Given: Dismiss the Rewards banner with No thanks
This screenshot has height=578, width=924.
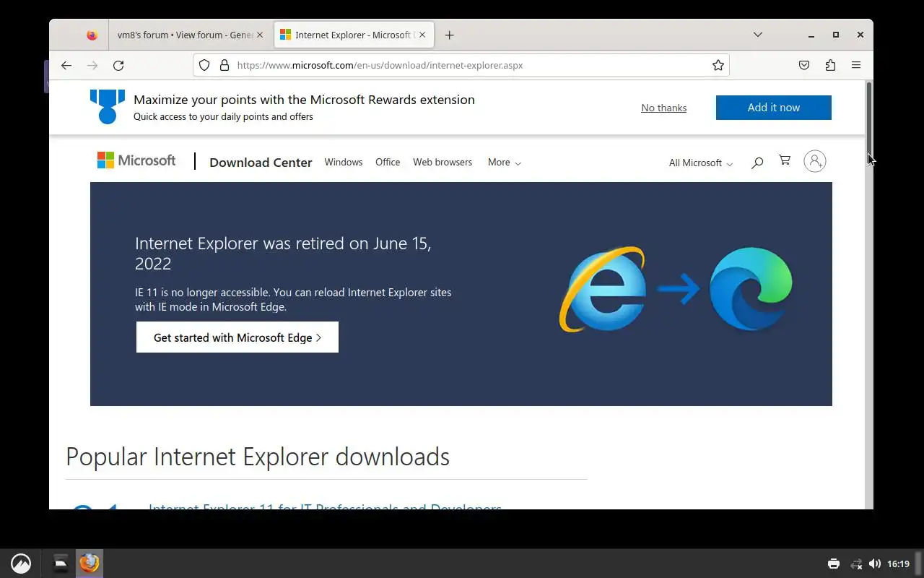Looking at the screenshot, I should [663, 108].
